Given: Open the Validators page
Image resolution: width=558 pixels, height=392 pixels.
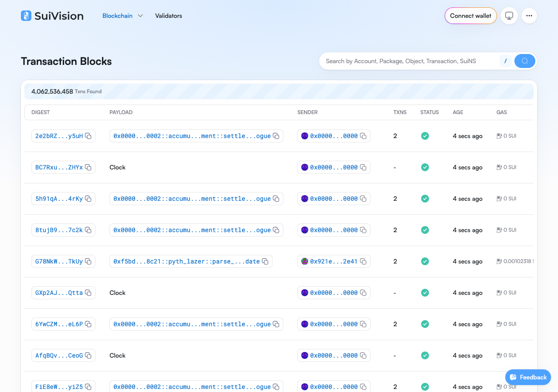Looking at the screenshot, I should point(169,16).
